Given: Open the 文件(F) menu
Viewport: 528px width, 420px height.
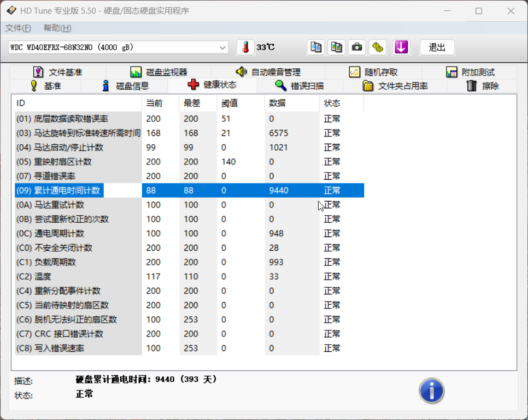Looking at the screenshot, I should tap(18, 28).
